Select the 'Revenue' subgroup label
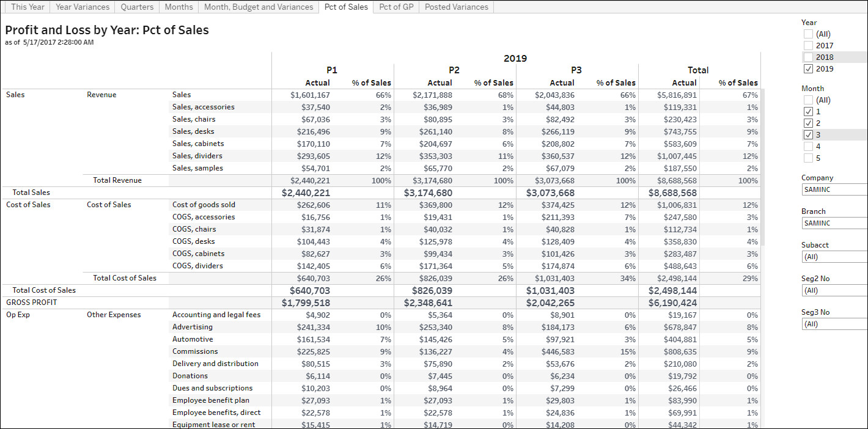The image size is (868, 429). 101,95
